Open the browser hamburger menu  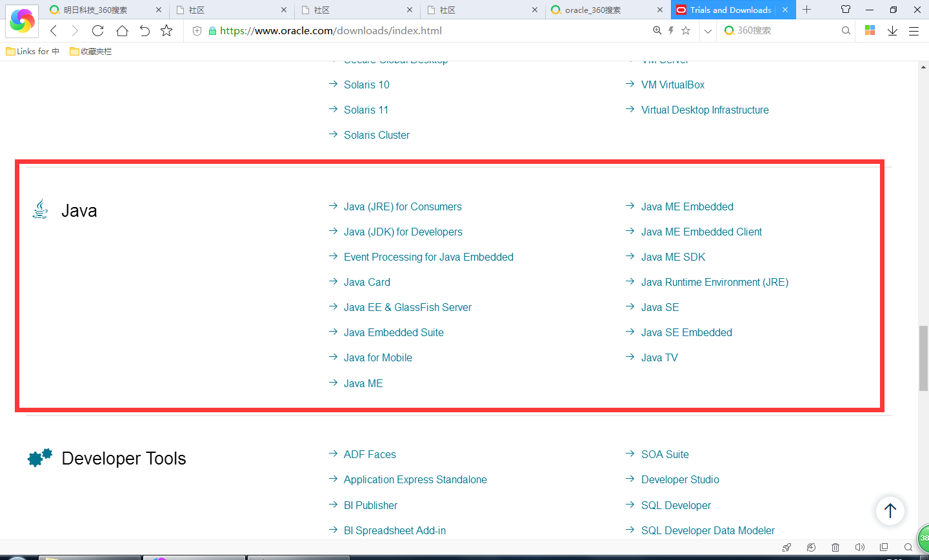point(914,30)
